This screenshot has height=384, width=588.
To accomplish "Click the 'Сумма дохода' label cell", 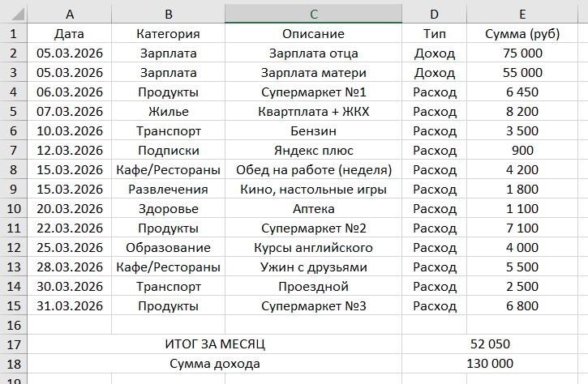I will (x=215, y=364).
